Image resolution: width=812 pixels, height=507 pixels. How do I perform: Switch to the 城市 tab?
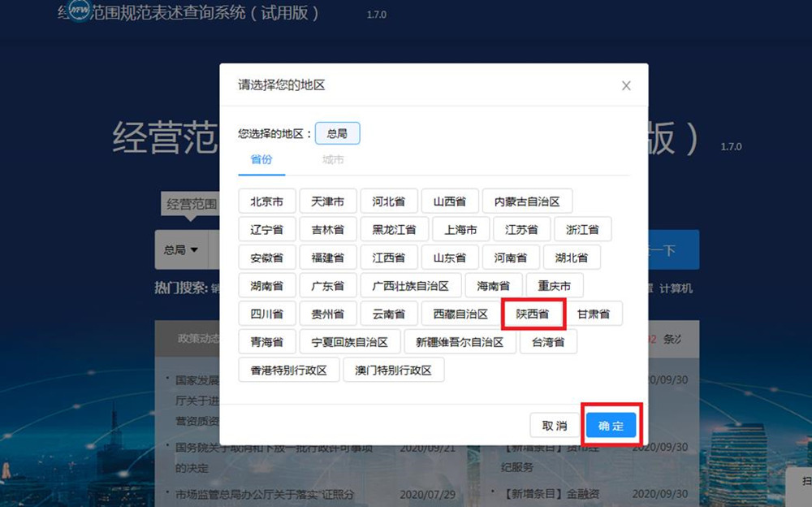click(333, 160)
